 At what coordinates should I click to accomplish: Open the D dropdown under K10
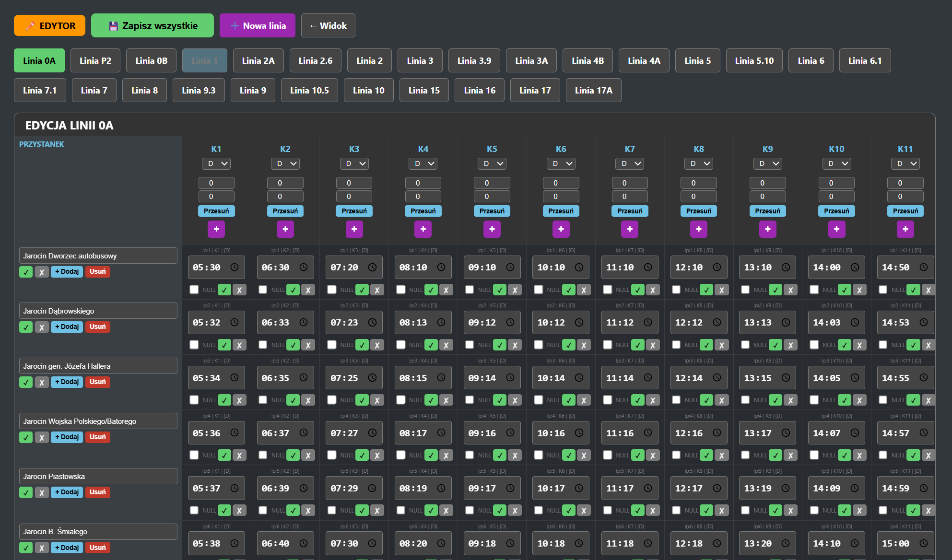click(836, 163)
